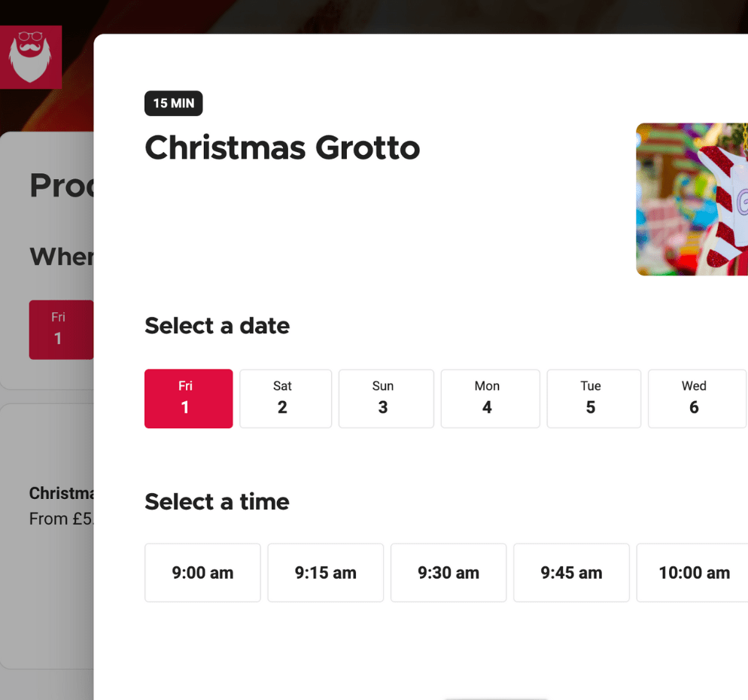Pick Mon 4 as the date
This screenshot has width=748, height=700.
pos(490,398)
